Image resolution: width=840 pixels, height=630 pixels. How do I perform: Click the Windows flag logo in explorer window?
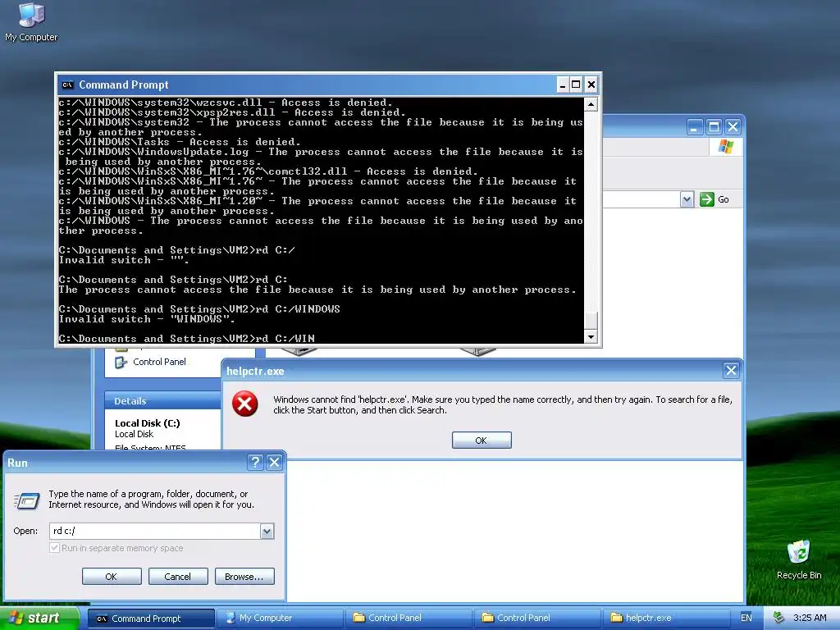pyautogui.click(x=726, y=146)
